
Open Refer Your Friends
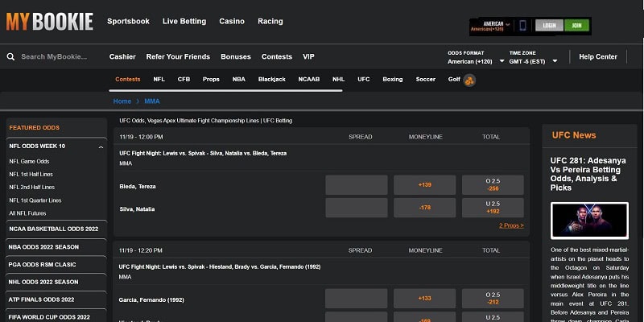[178, 56]
